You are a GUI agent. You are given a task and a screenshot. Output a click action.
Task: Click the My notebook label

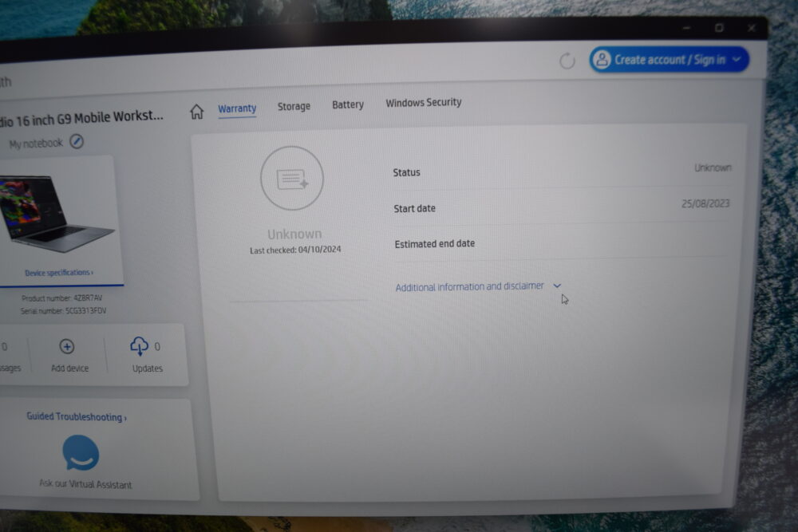tap(36, 144)
